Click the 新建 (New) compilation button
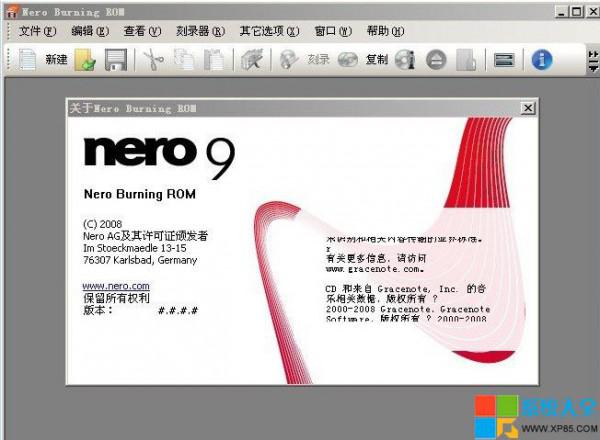Screen dimensions: 600x440 [x=42, y=60]
